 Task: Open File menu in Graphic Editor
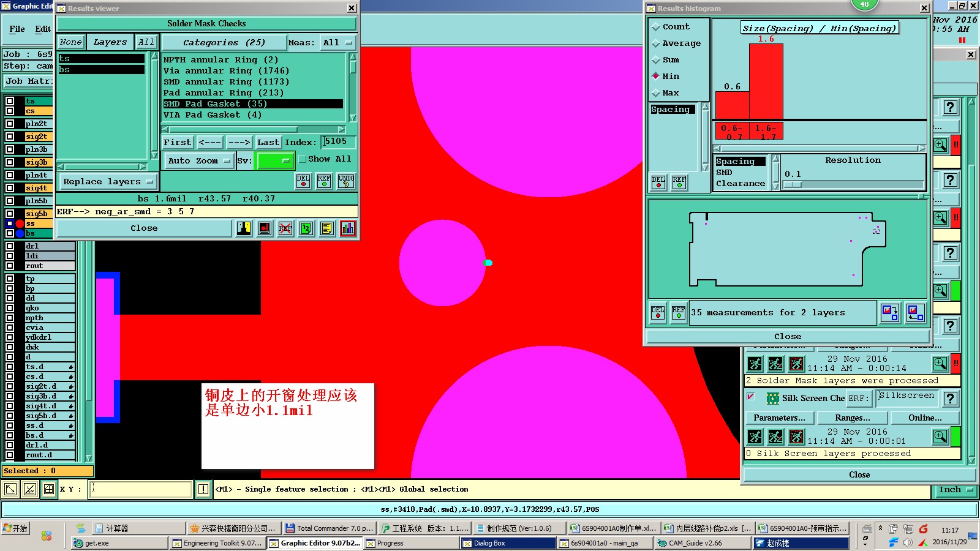pos(17,29)
